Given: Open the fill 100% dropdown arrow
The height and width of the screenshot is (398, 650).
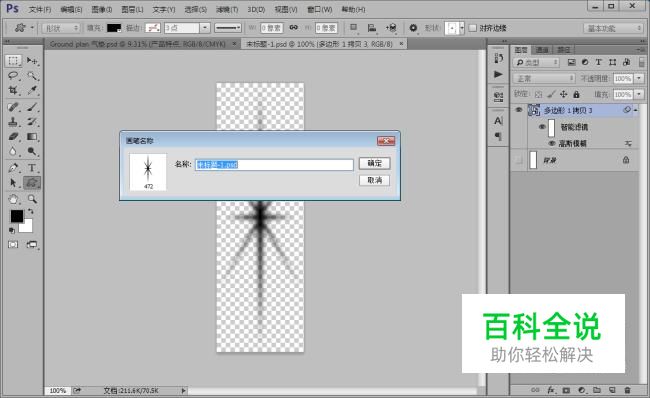Looking at the screenshot, I should point(639,95).
